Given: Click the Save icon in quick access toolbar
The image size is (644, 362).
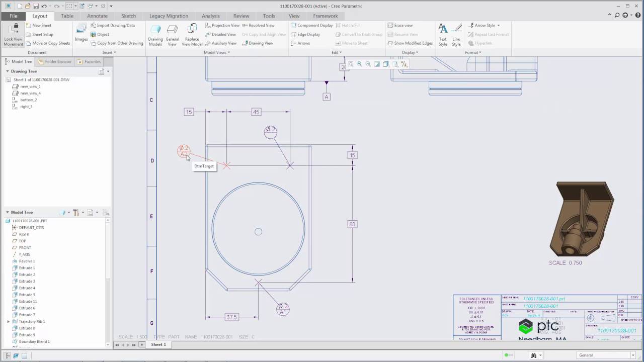Looking at the screenshot, I should coord(36,6).
